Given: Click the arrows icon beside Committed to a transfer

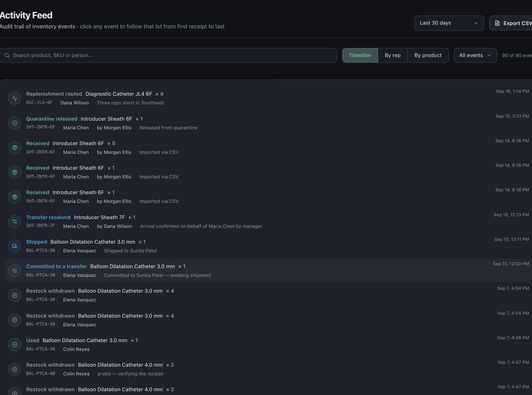Looking at the screenshot, I should [15, 271].
